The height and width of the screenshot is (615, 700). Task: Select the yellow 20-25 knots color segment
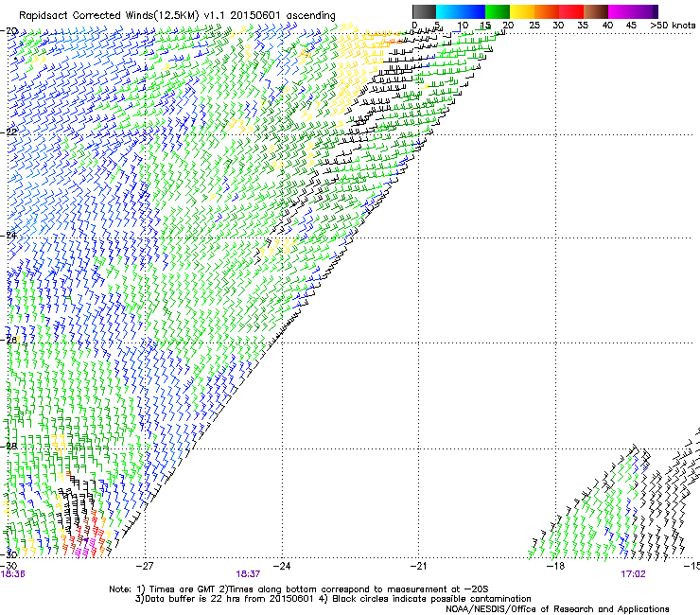point(522,11)
